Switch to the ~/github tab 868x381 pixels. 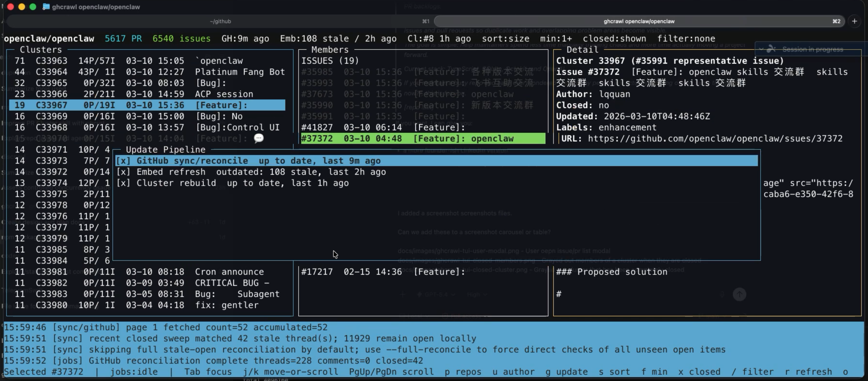[x=221, y=21]
